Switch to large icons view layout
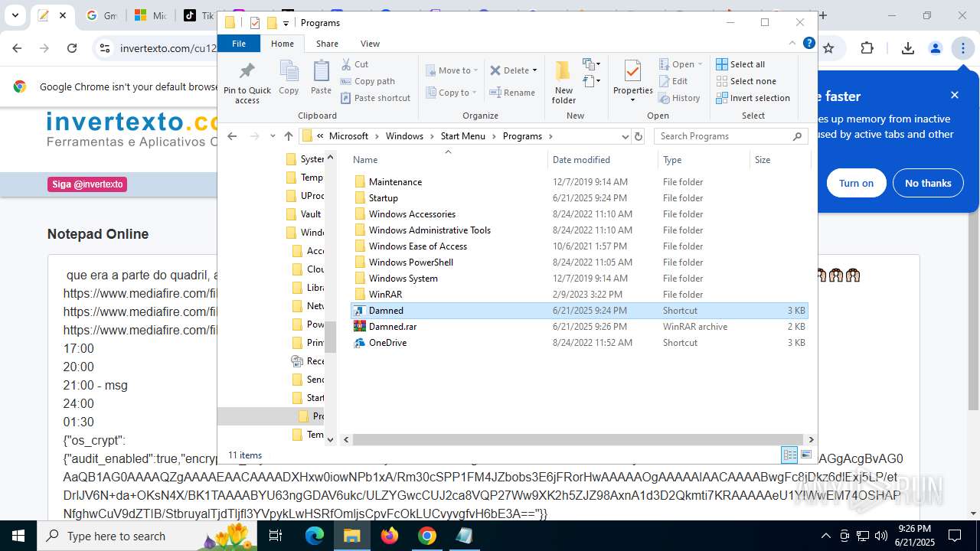The image size is (980, 551). coord(806,455)
